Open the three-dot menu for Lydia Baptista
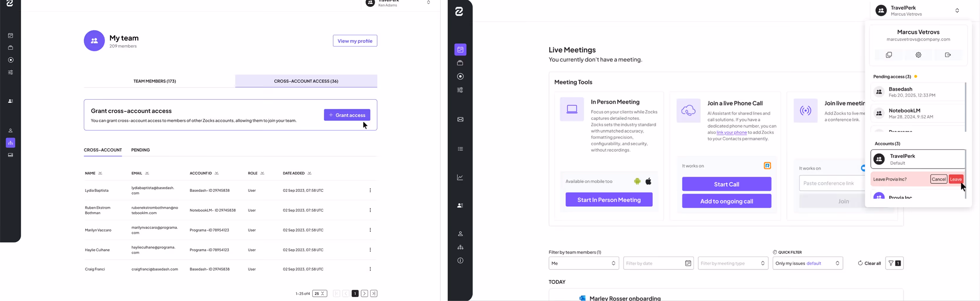This screenshot has height=301, width=980. [370, 190]
